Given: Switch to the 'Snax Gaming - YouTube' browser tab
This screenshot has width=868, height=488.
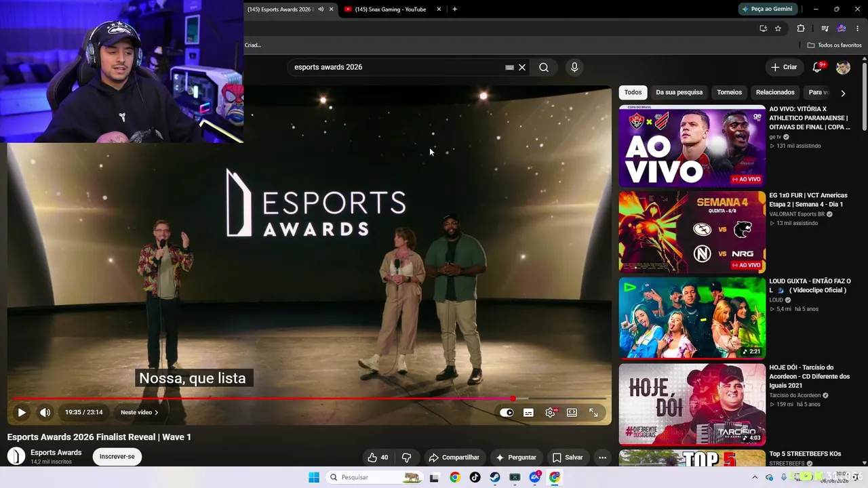Looking at the screenshot, I should tap(390, 9).
